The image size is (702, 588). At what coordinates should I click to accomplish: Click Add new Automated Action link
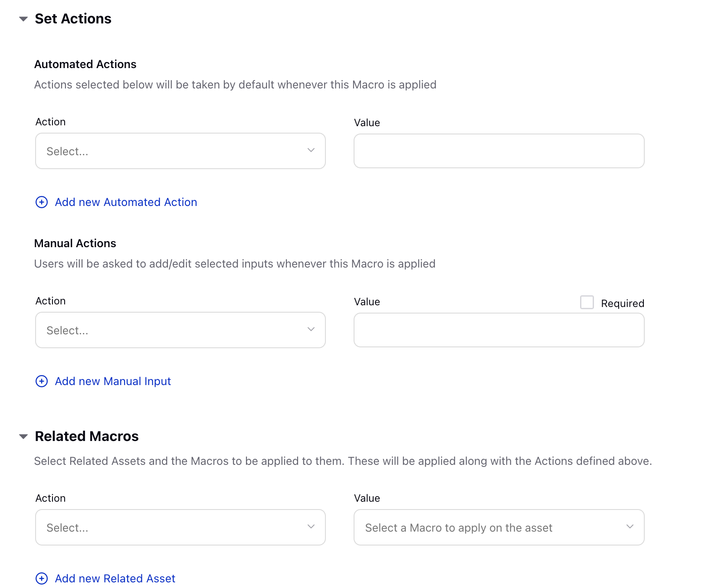pos(126,202)
